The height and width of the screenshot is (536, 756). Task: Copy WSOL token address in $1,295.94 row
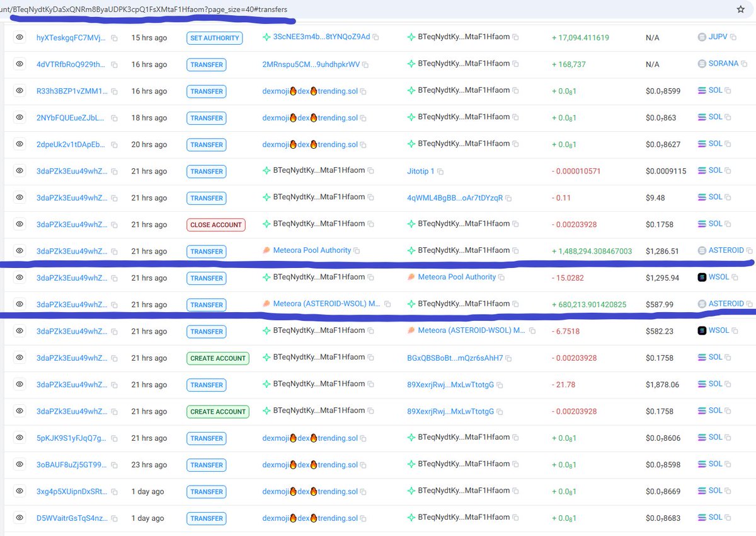[735, 278]
